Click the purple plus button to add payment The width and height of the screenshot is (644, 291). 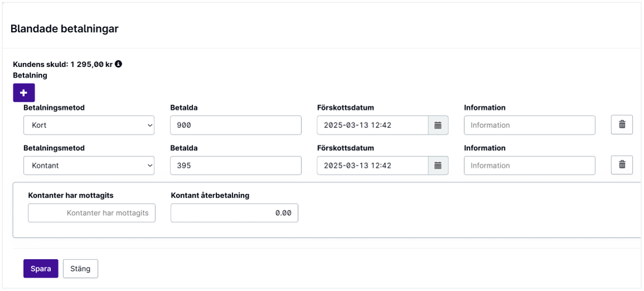click(24, 93)
